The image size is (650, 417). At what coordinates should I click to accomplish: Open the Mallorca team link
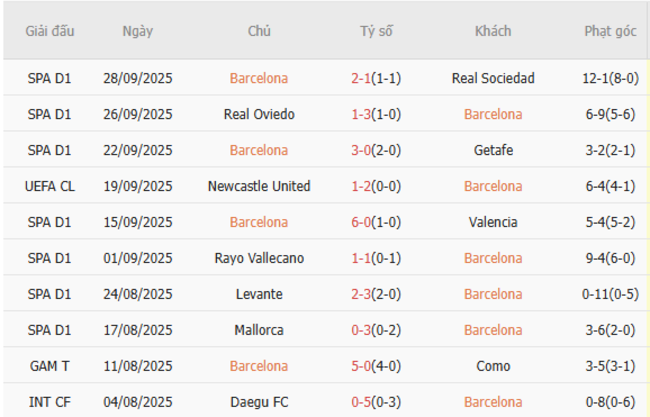pyautogui.click(x=259, y=330)
